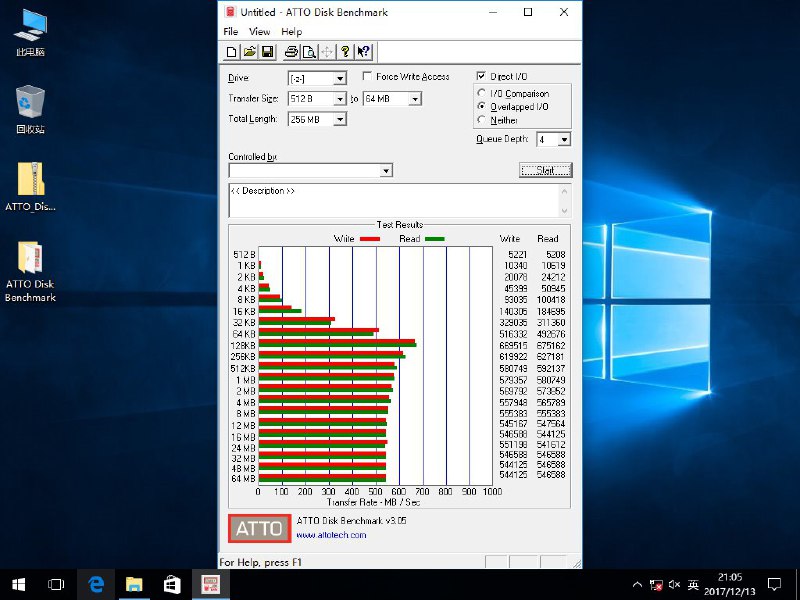
Task: Uncheck the Direct I/O checkbox
Action: tap(481, 76)
